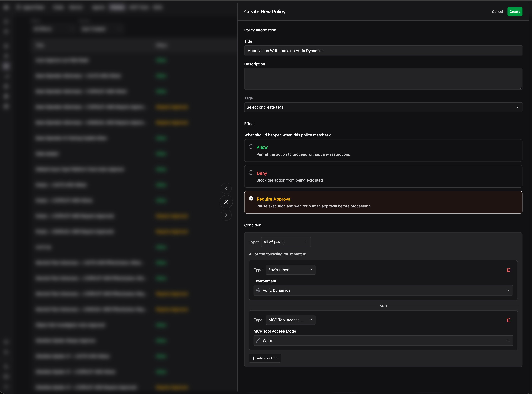
Task: Open the Tags select dropdown
Action: 383,107
